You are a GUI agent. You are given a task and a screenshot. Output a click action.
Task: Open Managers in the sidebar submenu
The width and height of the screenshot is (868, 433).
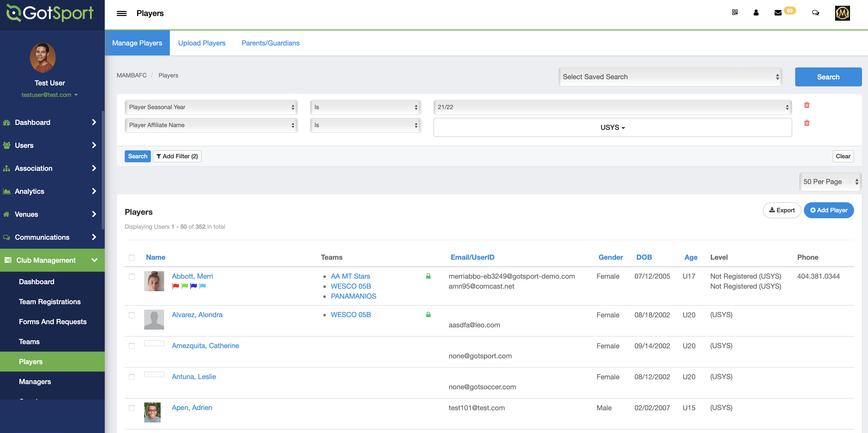[x=35, y=381]
